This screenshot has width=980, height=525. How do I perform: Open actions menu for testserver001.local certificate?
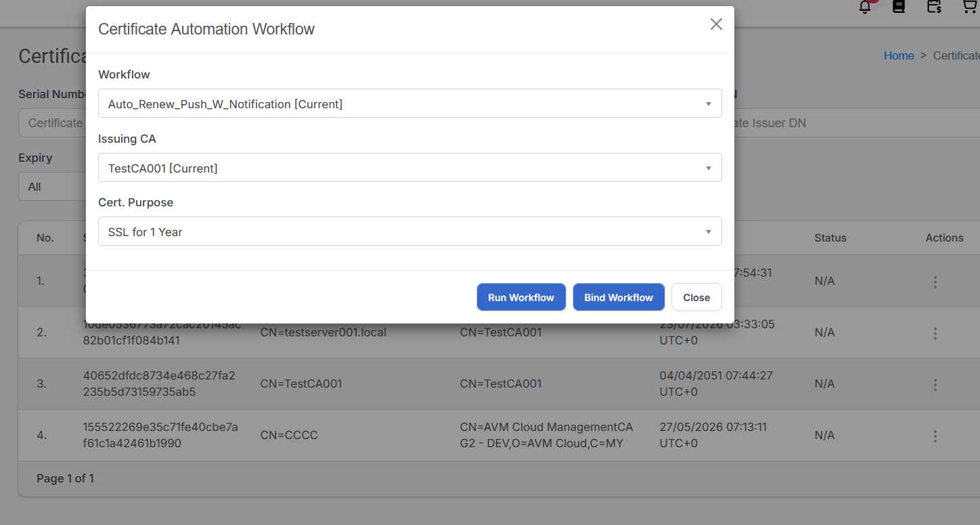[x=935, y=333]
